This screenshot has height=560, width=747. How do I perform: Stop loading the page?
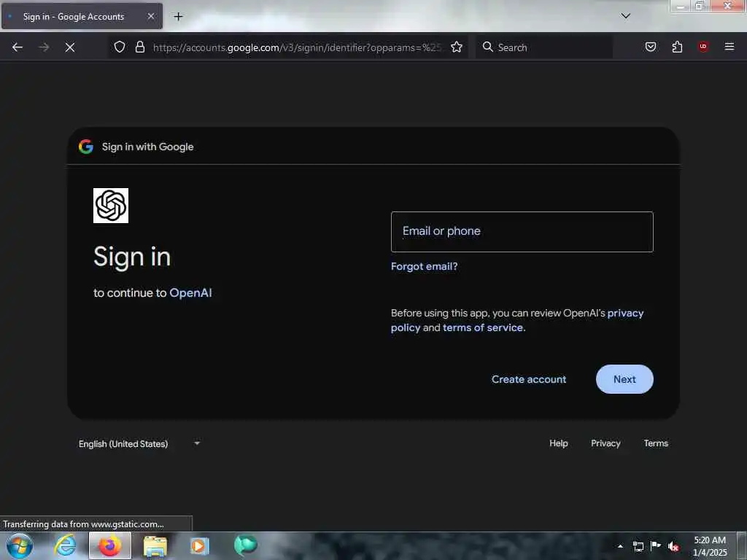tap(70, 47)
